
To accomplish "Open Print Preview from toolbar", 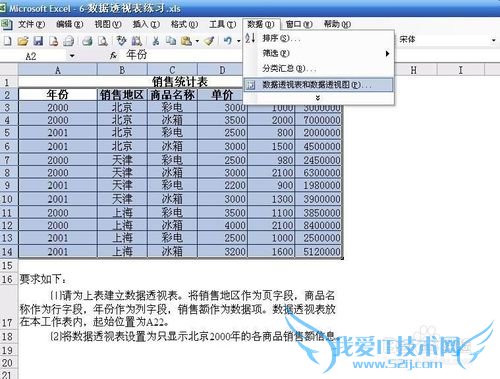I will (103, 41).
